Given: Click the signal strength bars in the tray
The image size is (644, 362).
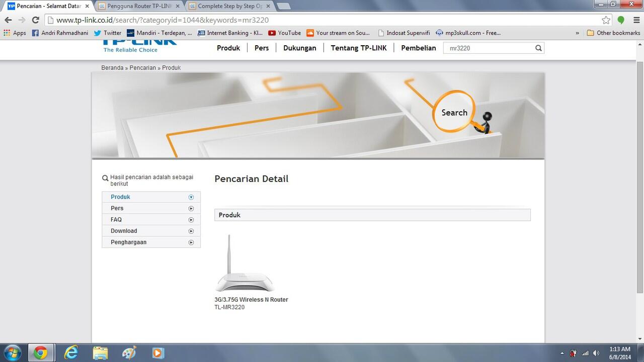Looking at the screenshot, I should pyautogui.click(x=585, y=353).
